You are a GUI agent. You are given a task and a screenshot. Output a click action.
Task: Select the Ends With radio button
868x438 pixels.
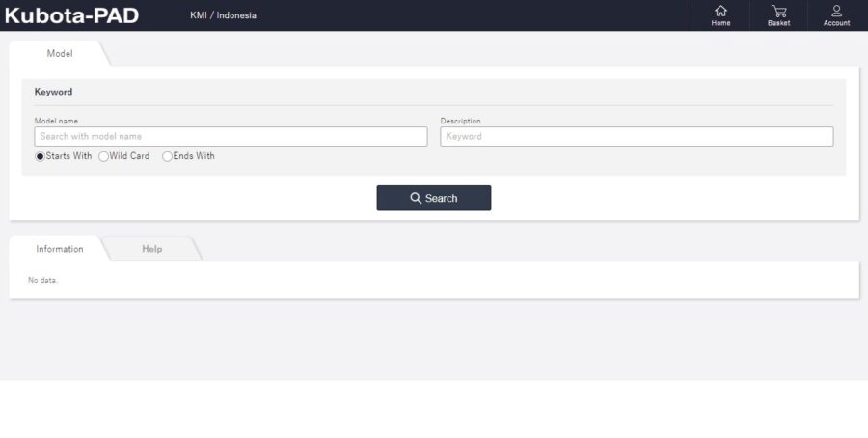[167, 156]
